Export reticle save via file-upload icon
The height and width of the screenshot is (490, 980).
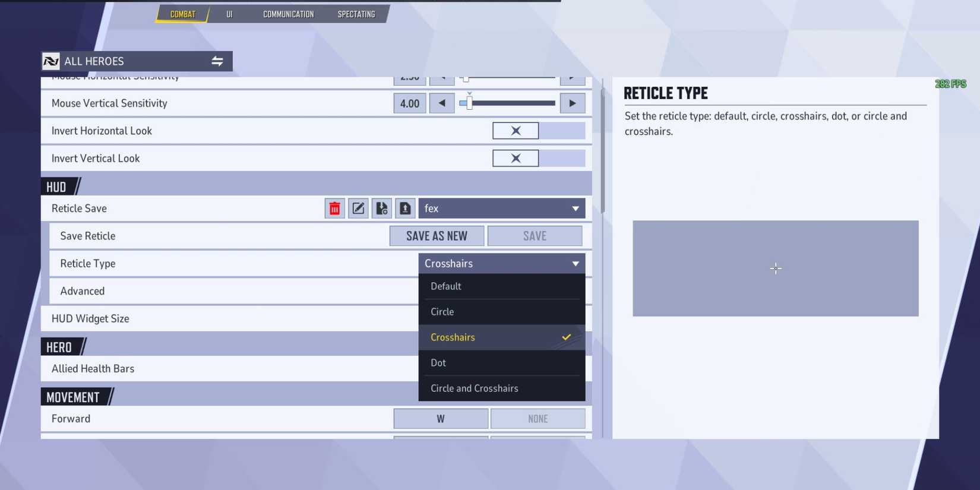point(405,208)
